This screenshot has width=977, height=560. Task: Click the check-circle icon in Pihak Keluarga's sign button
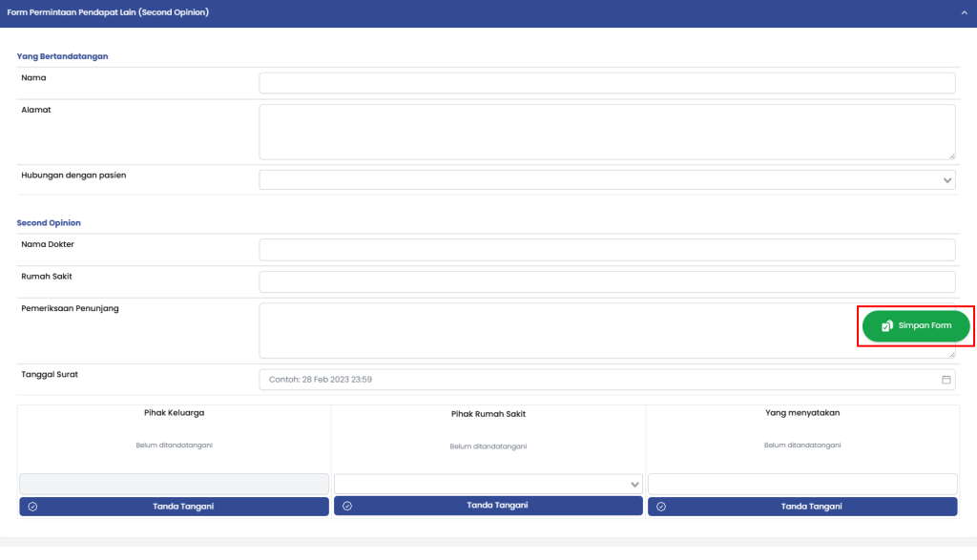[x=33, y=507]
